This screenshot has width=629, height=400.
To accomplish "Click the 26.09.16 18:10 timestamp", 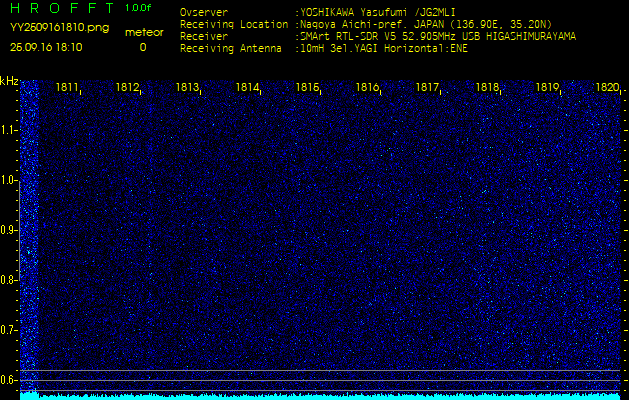I will [x=46, y=47].
